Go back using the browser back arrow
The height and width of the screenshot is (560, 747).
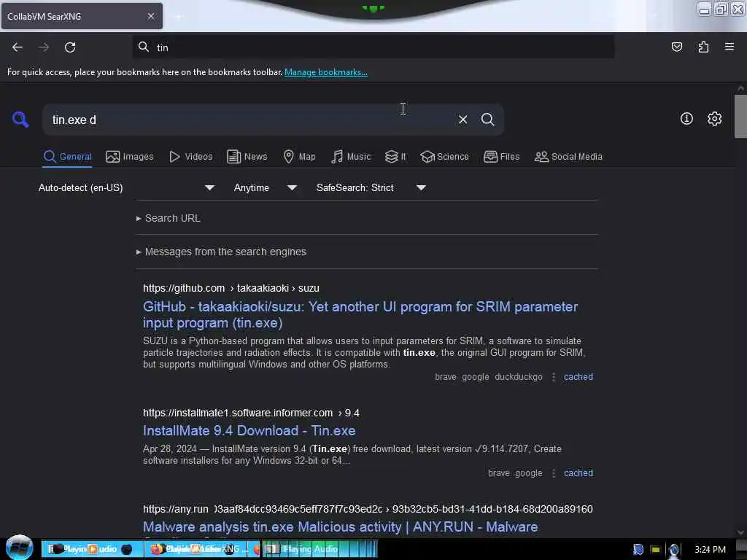pos(18,47)
